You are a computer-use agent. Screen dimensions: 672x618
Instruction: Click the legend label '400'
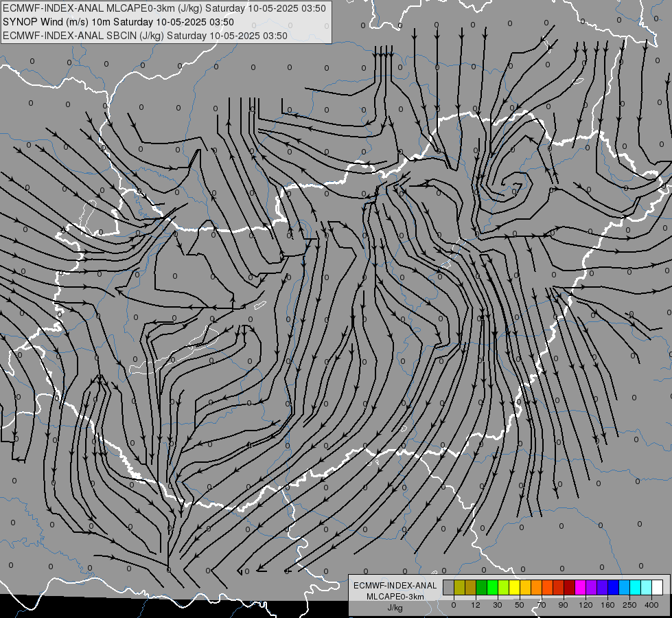(651, 605)
